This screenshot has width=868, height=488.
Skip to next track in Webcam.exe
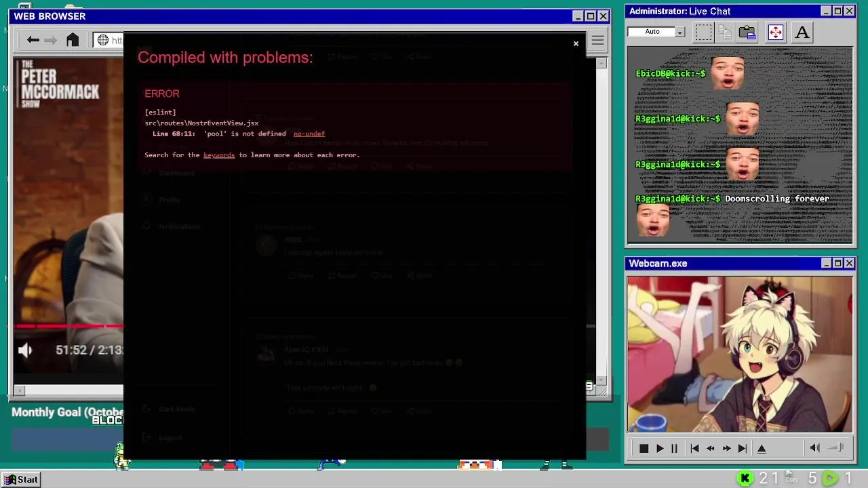[743, 449]
